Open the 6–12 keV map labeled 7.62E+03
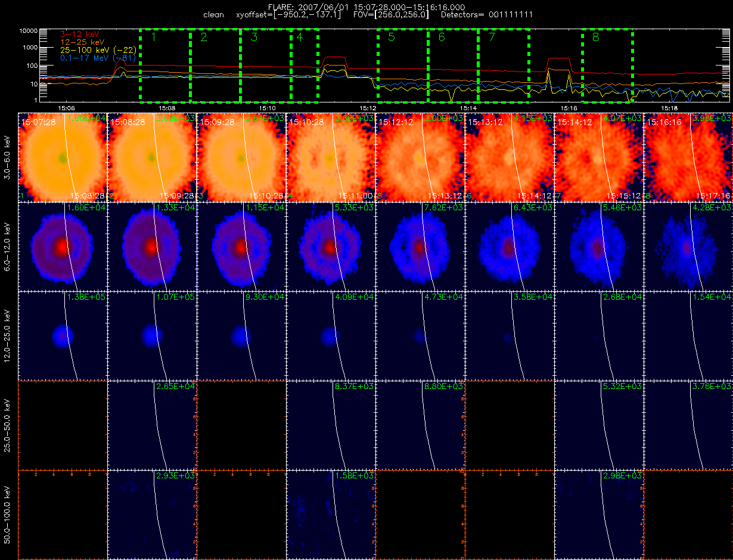The height and width of the screenshot is (560, 733). pos(420,246)
